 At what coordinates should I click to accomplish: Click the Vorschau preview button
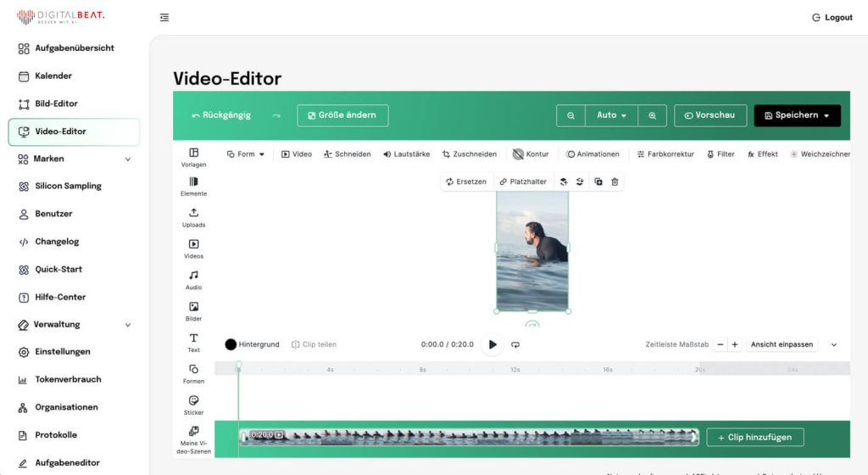pyautogui.click(x=709, y=115)
